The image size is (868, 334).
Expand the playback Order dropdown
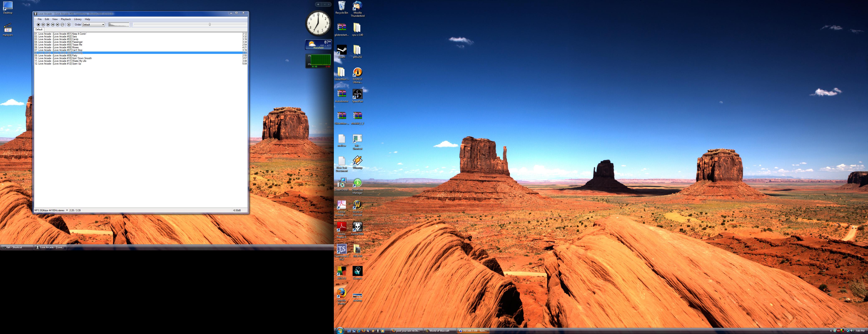103,25
